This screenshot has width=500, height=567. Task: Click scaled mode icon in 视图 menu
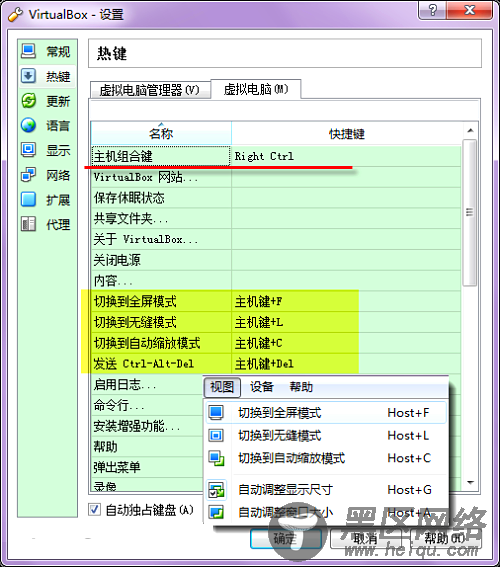pyautogui.click(x=216, y=458)
